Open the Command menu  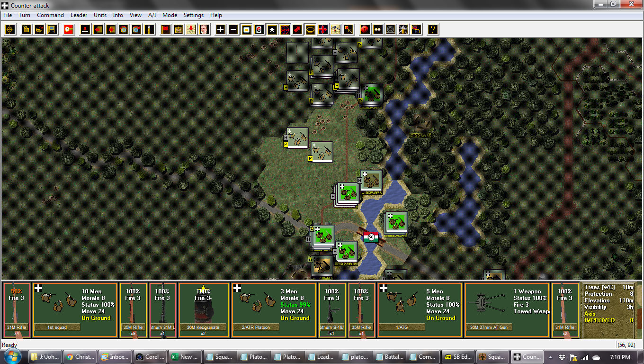pos(50,15)
